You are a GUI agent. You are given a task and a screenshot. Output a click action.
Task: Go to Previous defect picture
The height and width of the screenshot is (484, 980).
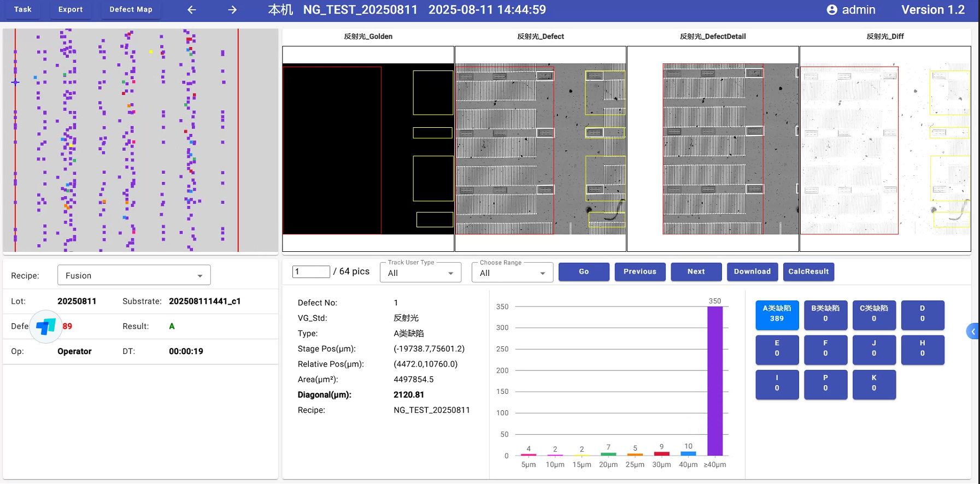pyautogui.click(x=639, y=271)
